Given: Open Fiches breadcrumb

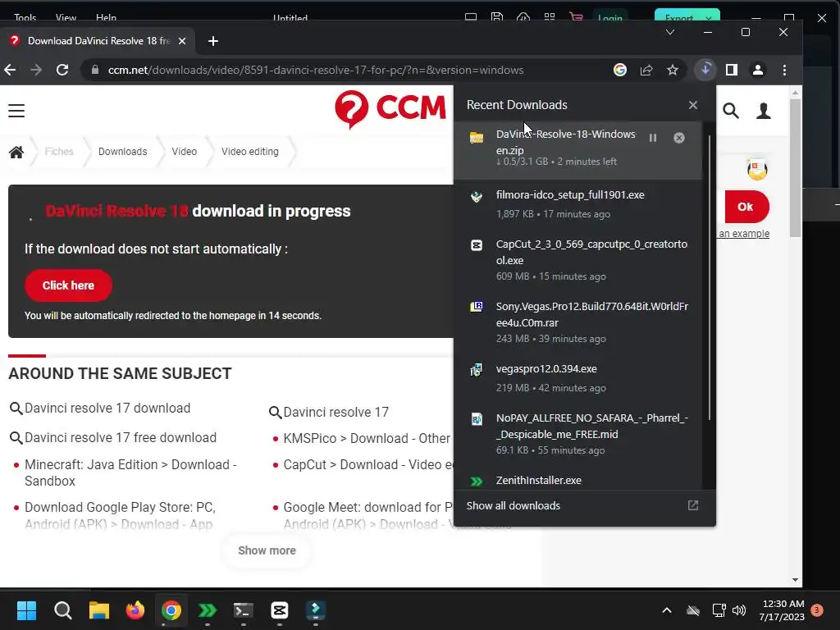Looking at the screenshot, I should 59,152.
